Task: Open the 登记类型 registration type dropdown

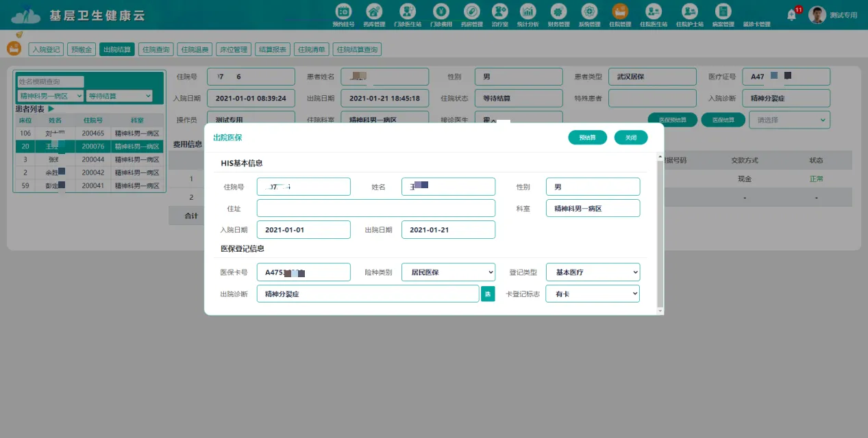Action: pyautogui.click(x=593, y=272)
